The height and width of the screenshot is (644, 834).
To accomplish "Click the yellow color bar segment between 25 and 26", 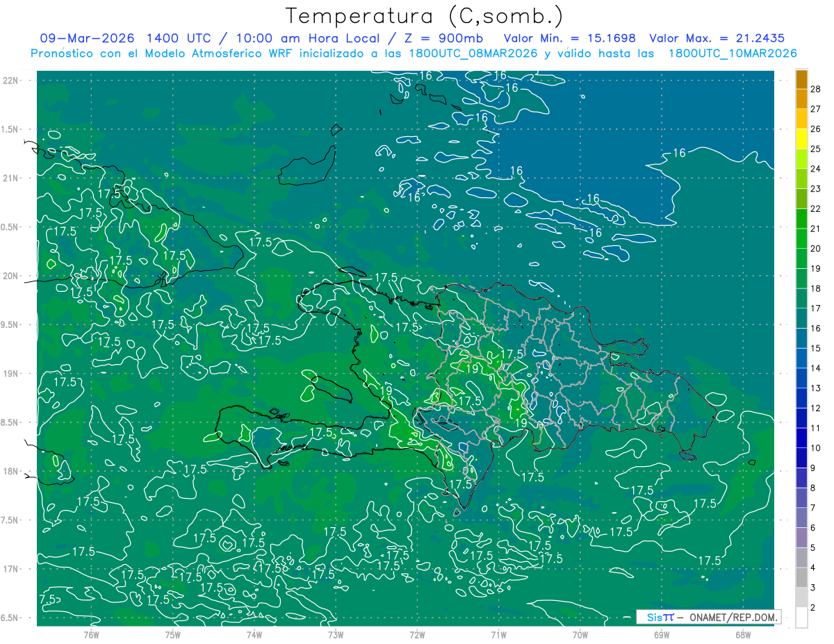I will [801, 139].
